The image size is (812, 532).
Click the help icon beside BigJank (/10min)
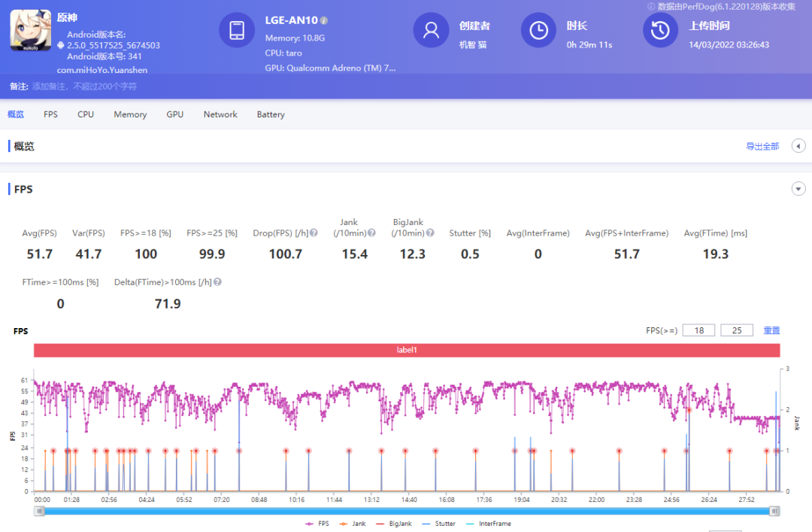click(429, 233)
